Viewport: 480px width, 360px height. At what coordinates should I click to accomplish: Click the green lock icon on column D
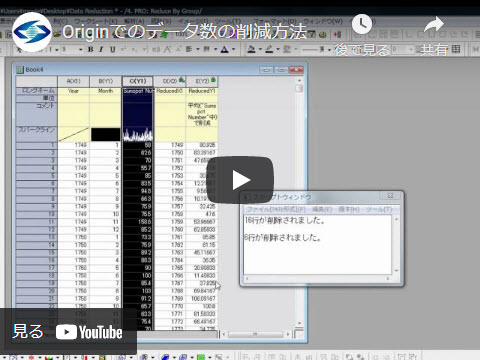coord(181,80)
